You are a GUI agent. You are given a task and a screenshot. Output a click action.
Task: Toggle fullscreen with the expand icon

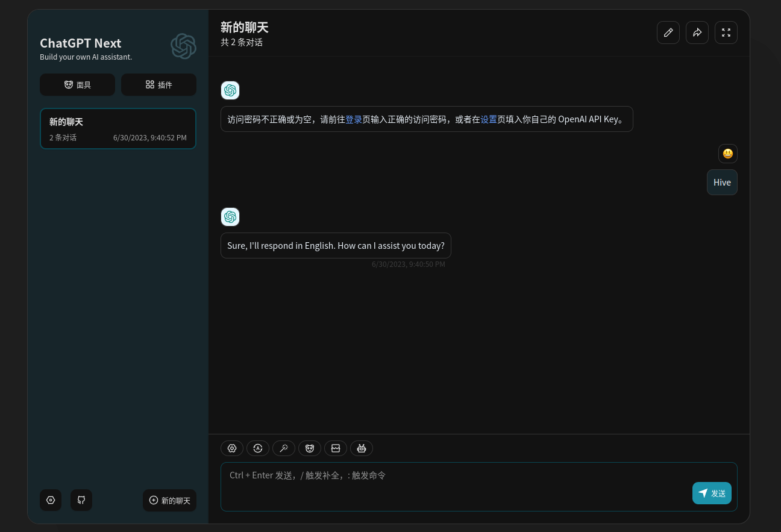(x=726, y=33)
